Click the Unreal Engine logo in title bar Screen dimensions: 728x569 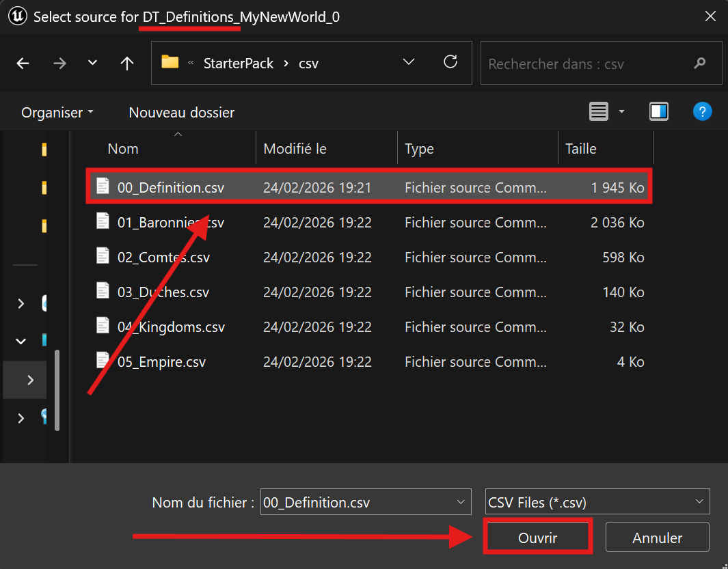[x=17, y=16]
